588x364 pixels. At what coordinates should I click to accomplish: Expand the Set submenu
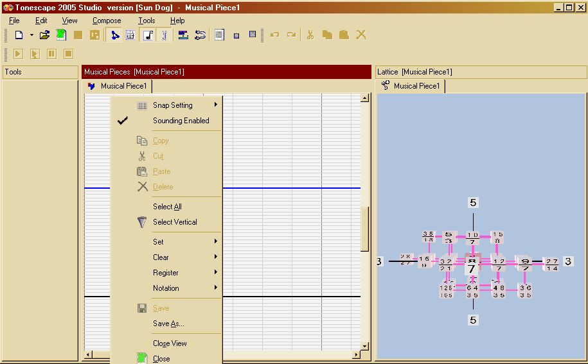(x=166, y=242)
